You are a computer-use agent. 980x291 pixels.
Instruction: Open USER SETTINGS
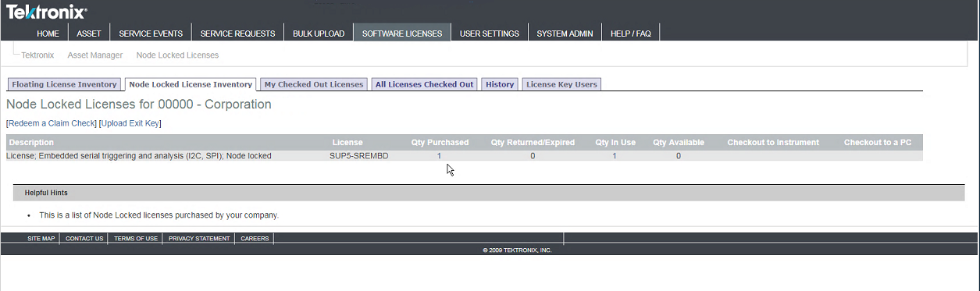(x=490, y=34)
